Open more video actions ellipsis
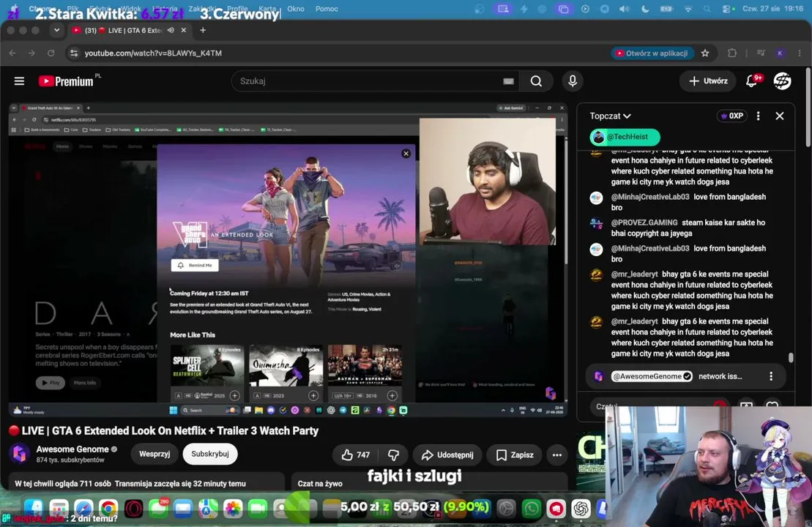Viewport: 812px width, 527px height. pos(556,455)
